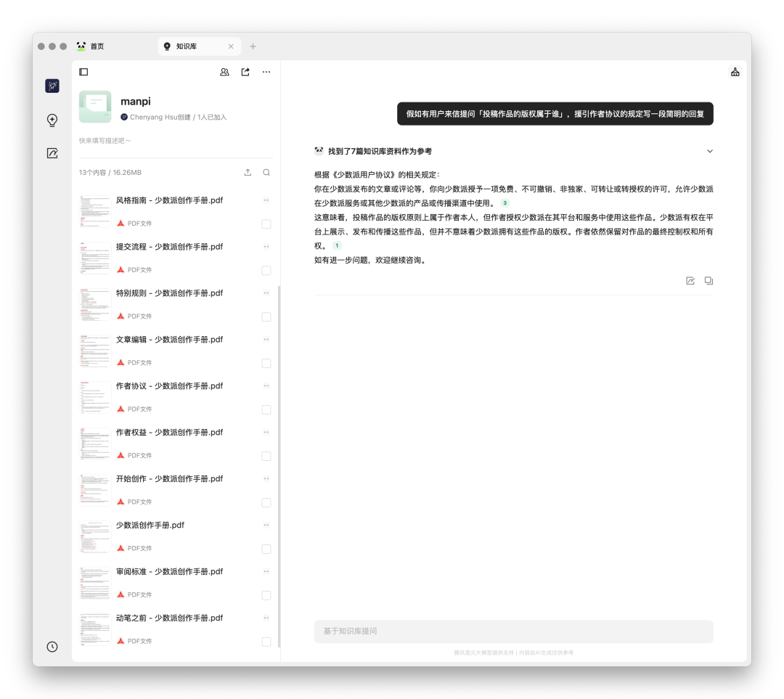Click the upload icon next to 13个内容
The image size is (784, 699).
(x=248, y=173)
